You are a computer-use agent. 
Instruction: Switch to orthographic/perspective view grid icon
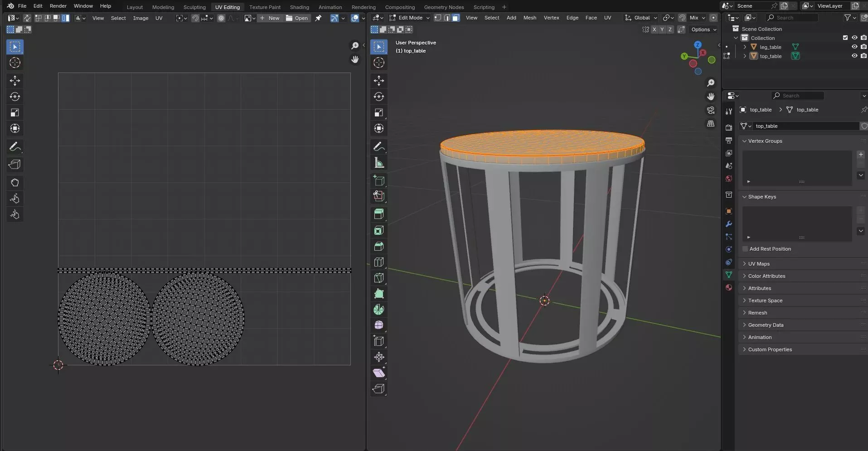[711, 124]
